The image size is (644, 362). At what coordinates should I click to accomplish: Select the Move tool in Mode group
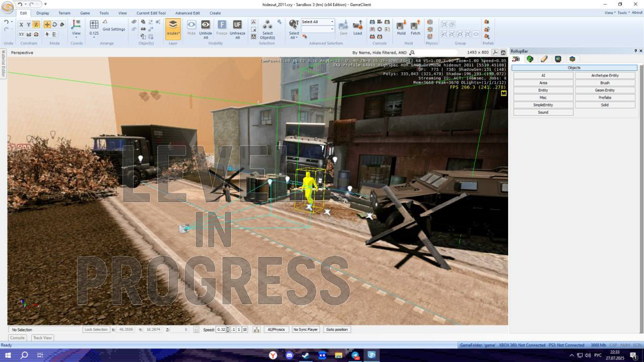pyautogui.click(x=47, y=25)
